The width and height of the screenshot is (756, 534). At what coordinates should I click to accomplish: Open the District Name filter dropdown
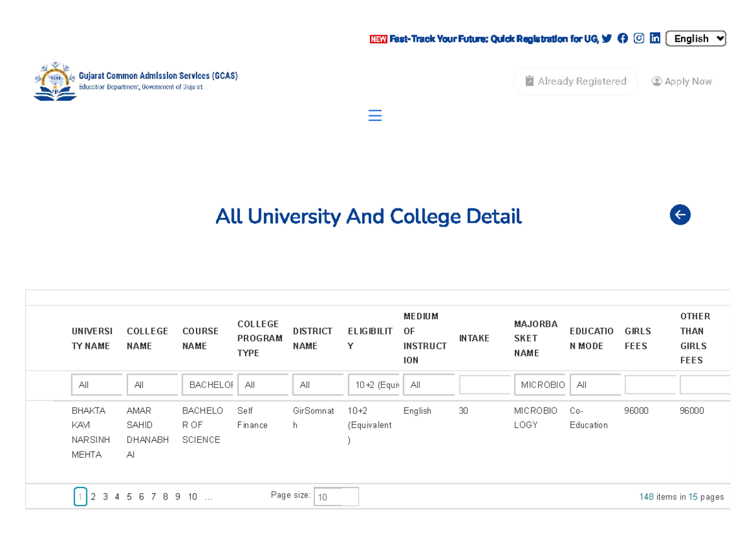coord(318,385)
